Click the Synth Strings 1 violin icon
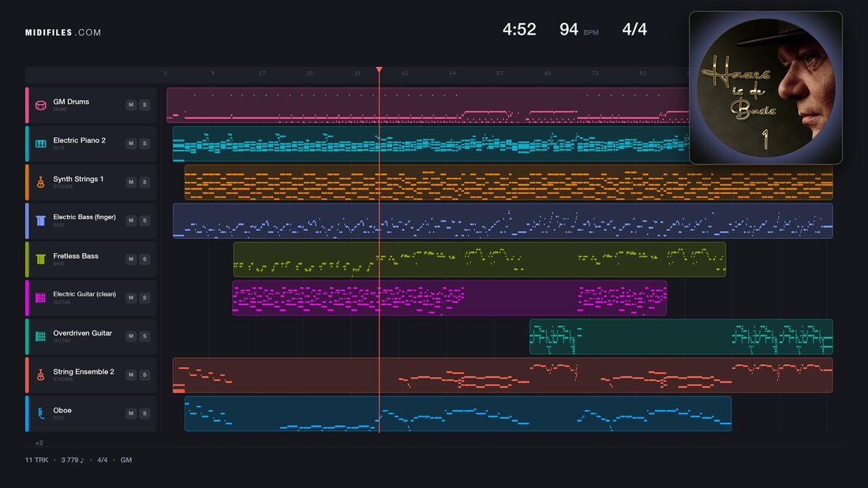868x488 pixels. coord(40,182)
